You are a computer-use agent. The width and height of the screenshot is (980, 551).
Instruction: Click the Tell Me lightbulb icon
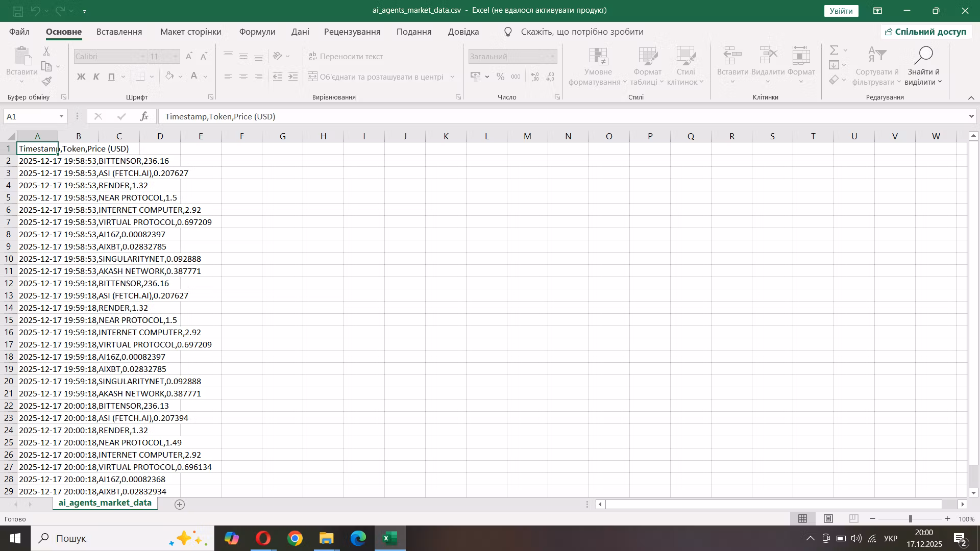pos(508,32)
